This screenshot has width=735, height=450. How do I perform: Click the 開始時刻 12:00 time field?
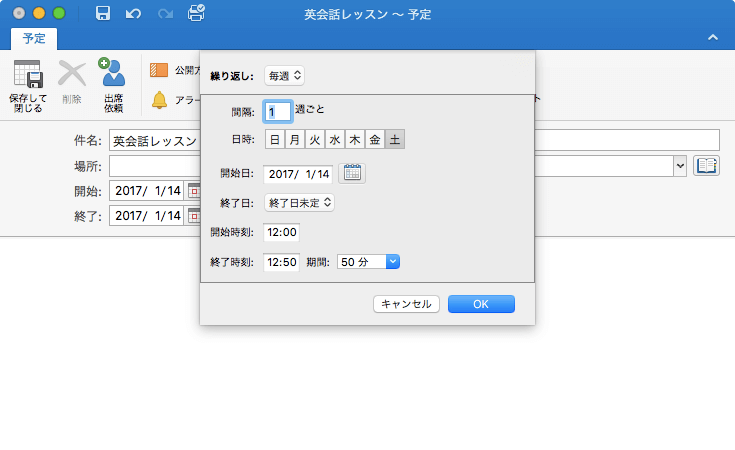click(281, 232)
